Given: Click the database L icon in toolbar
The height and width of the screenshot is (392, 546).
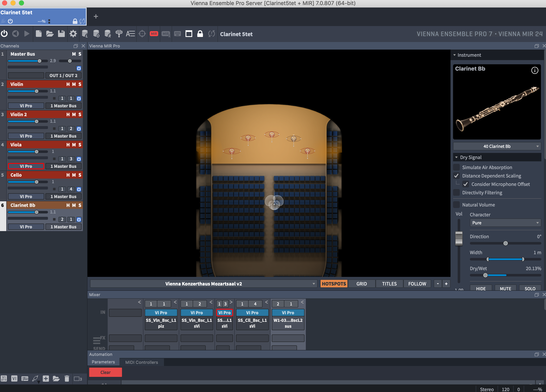Looking at the screenshot, I should click(x=85, y=34).
